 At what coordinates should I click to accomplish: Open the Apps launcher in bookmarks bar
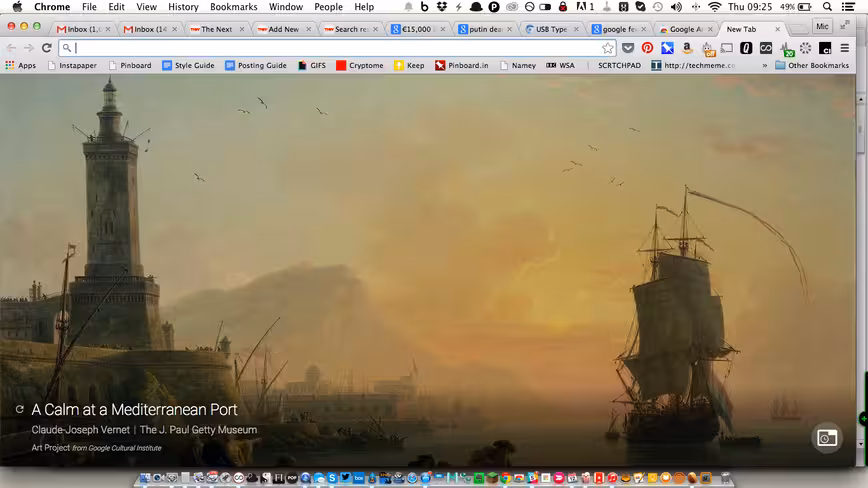click(20, 65)
